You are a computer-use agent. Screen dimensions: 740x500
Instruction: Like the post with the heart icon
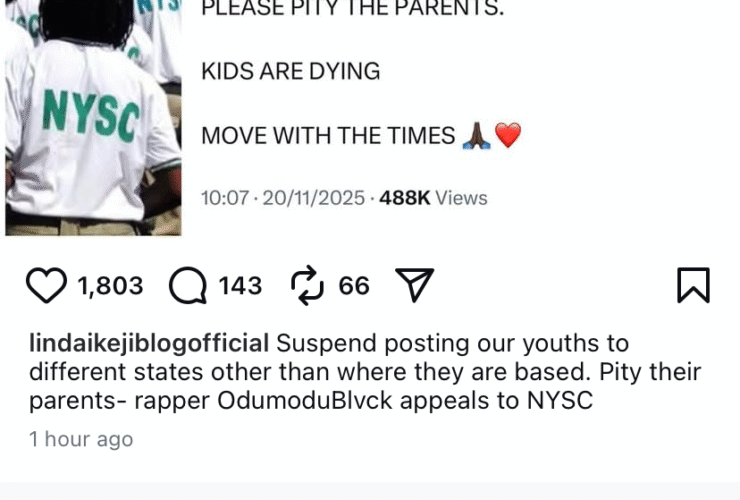[46, 285]
